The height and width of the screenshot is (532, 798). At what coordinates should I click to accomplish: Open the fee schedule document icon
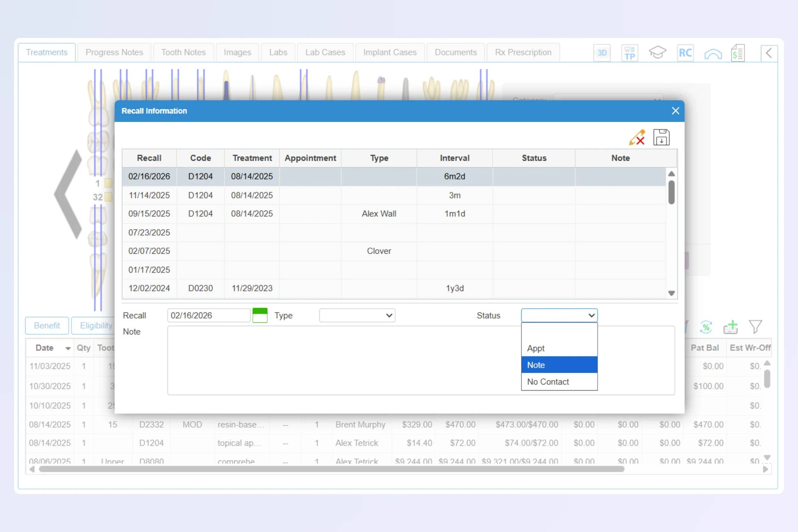[738, 53]
